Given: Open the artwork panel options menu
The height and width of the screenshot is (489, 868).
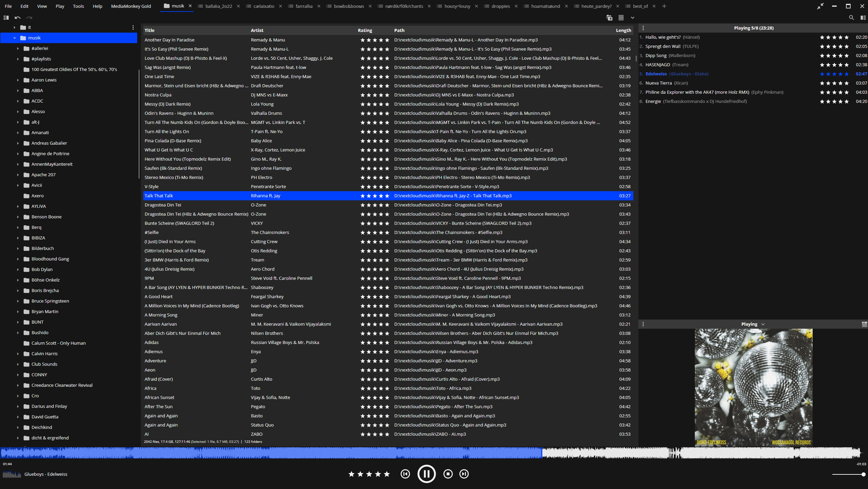Looking at the screenshot, I should tap(643, 324).
